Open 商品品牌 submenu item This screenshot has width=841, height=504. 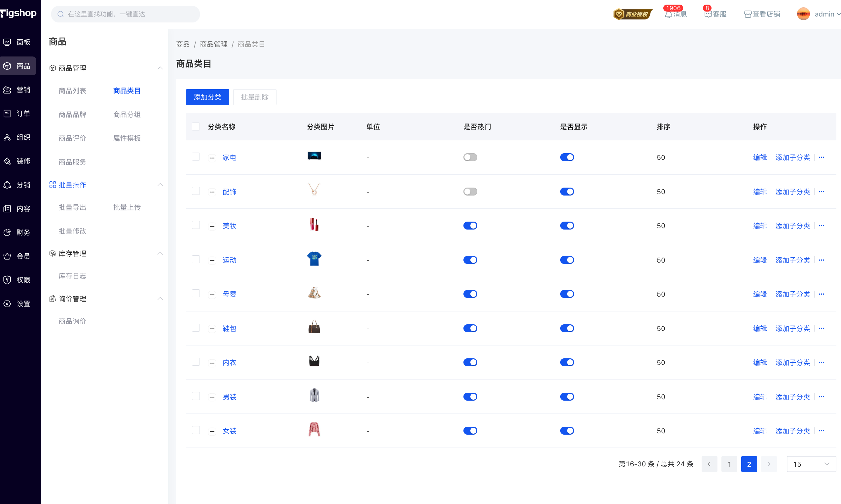tap(72, 115)
